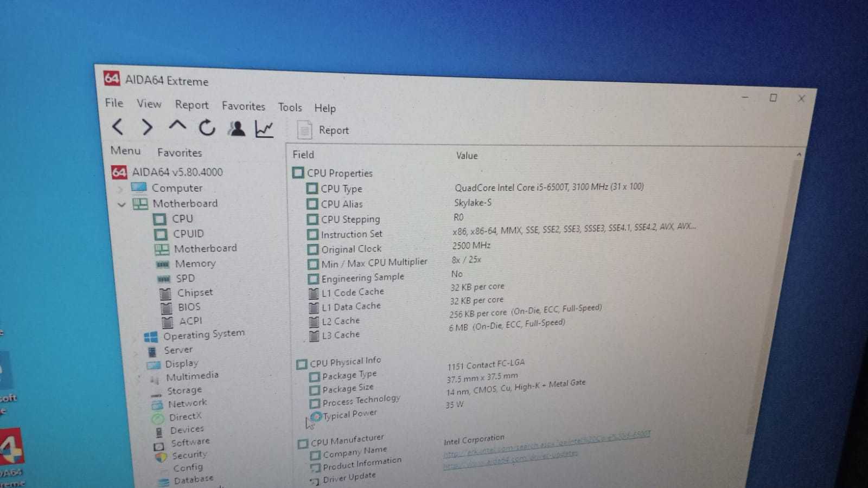Viewport: 868px width, 488px height.
Task: Select the Engineering Sample row
Action: click(x=362, y=278)
